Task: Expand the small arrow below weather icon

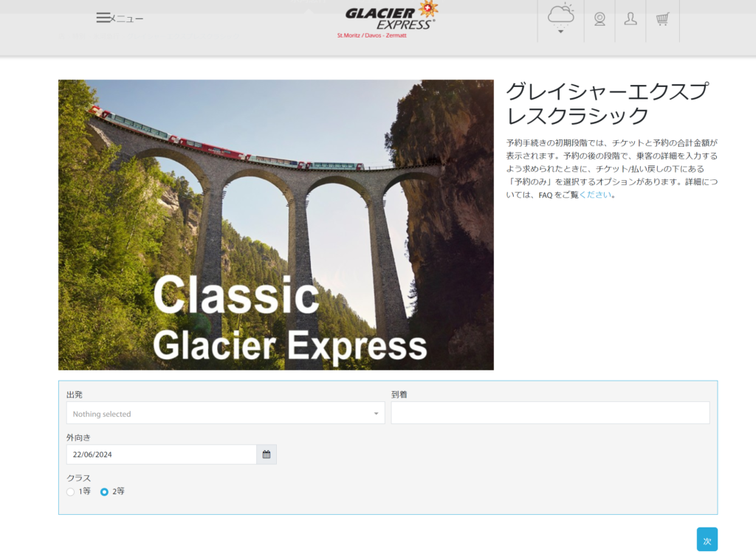Action: [560, 32]
